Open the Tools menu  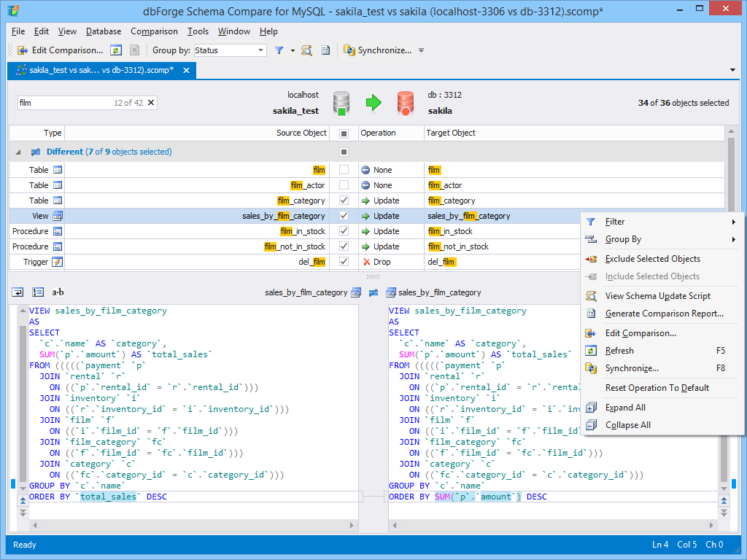[198, 31]
